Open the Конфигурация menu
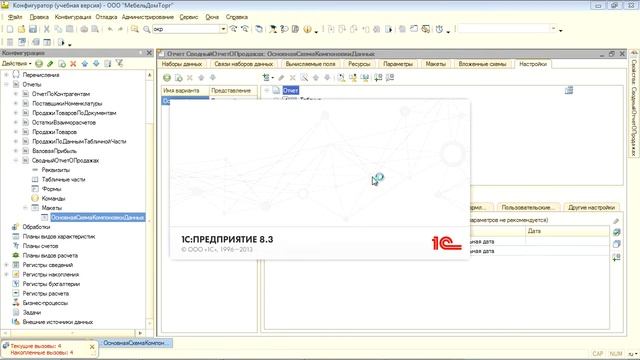Screen dimensions: 640x360 tap(73, 17)
